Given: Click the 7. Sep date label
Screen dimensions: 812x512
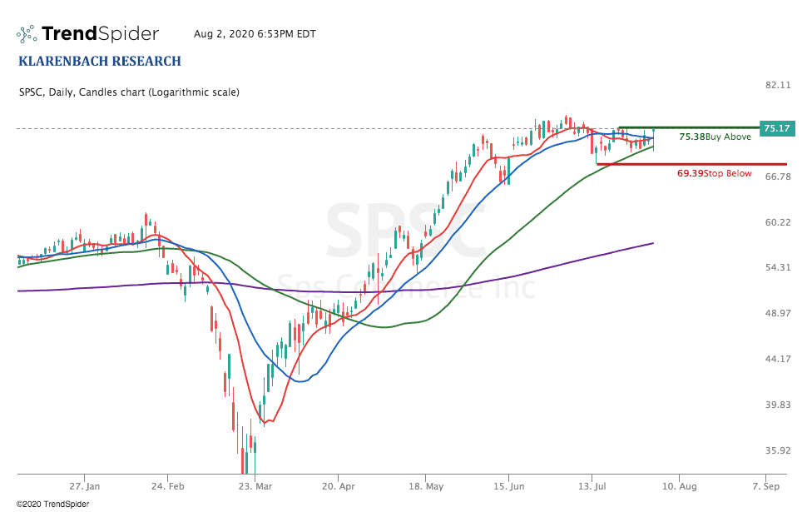Looking at the screenshot, I should 766,486.
